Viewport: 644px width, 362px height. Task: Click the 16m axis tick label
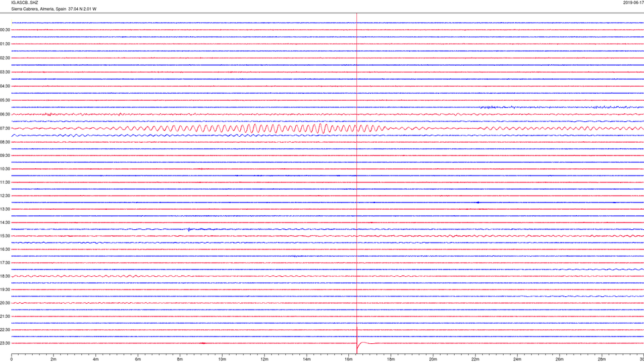pyautogui.click(x=349, y=359)
